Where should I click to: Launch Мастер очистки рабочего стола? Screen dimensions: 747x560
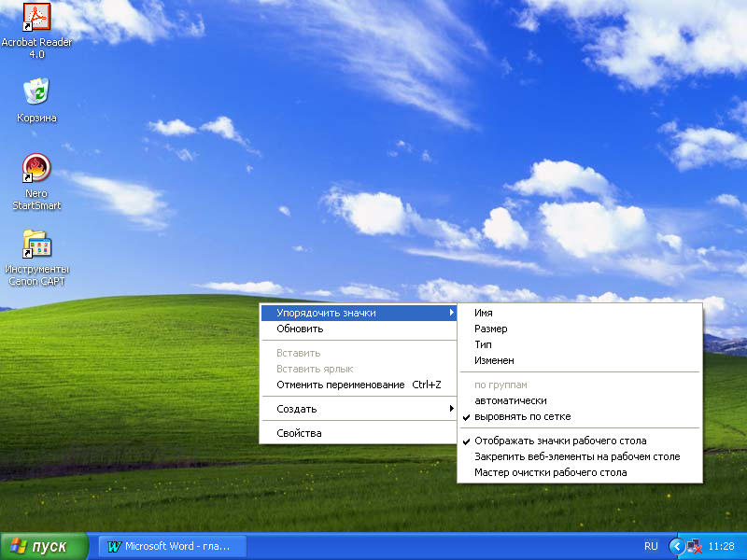click(x=580, y=472)
